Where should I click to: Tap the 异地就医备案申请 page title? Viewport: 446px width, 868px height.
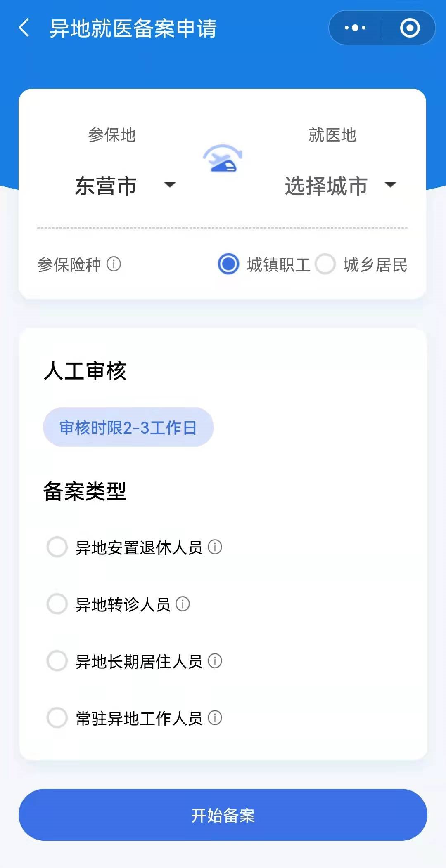coord(133,28)
